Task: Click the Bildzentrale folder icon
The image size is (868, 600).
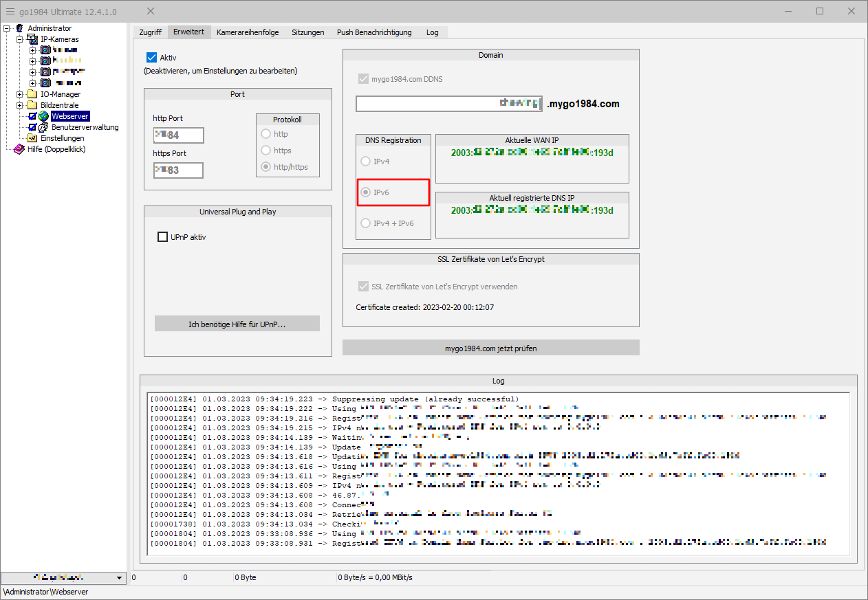Action: tap(32, 105)
